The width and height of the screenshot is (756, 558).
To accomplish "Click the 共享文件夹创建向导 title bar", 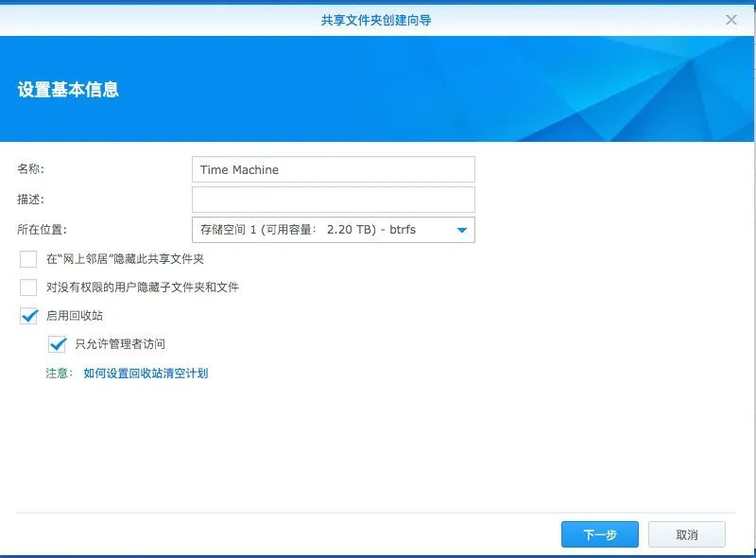I will click(x=378, y=16).
